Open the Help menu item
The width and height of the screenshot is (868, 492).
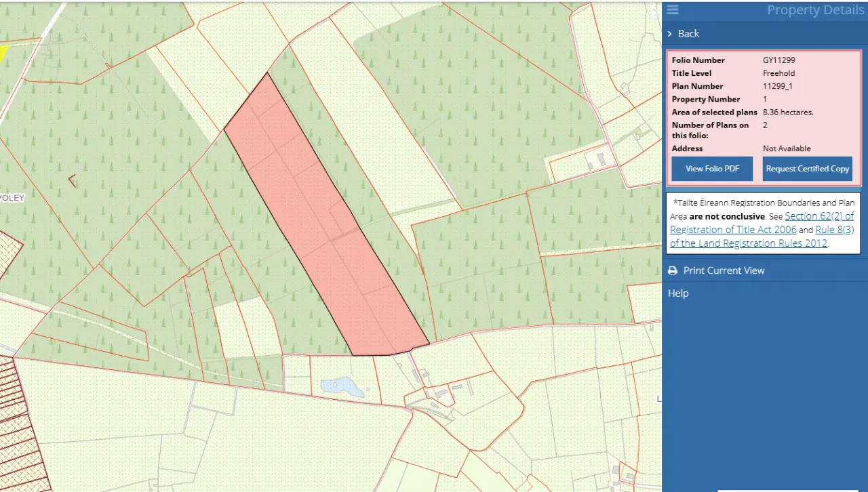pyautogui.click(x=678, y=293)
